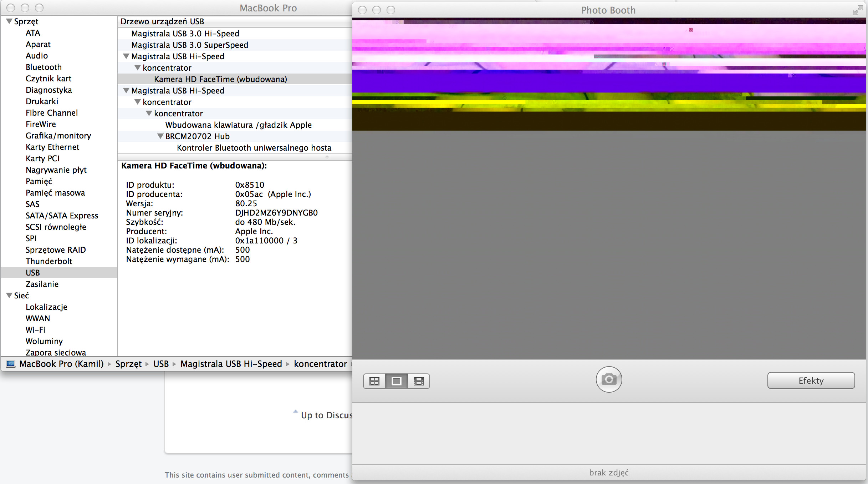Click the MacBook Pro icon in the path bar

coord(11,364)
